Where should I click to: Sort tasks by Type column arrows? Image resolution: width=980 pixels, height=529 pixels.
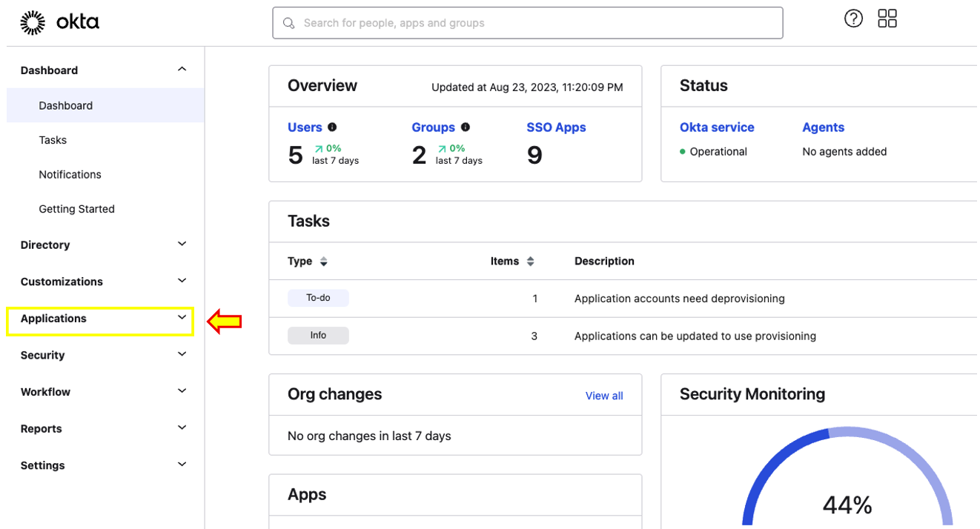point(323,262)
